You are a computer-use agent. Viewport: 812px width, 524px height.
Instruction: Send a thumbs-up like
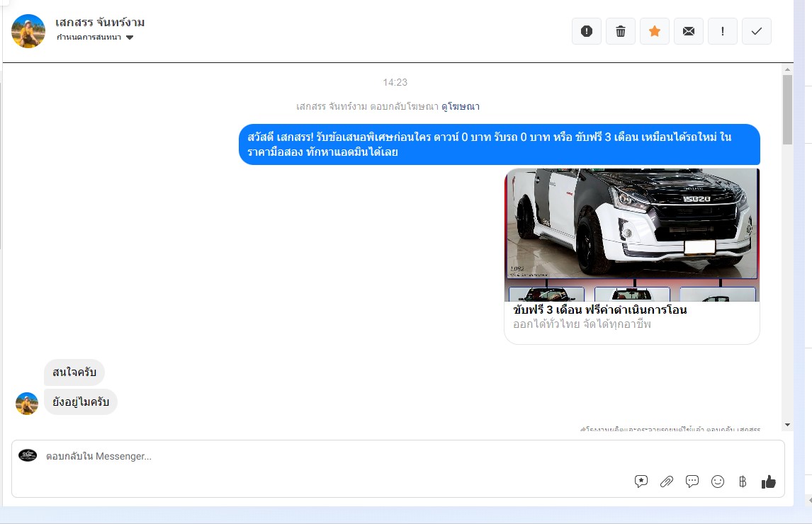pos(769,482)
